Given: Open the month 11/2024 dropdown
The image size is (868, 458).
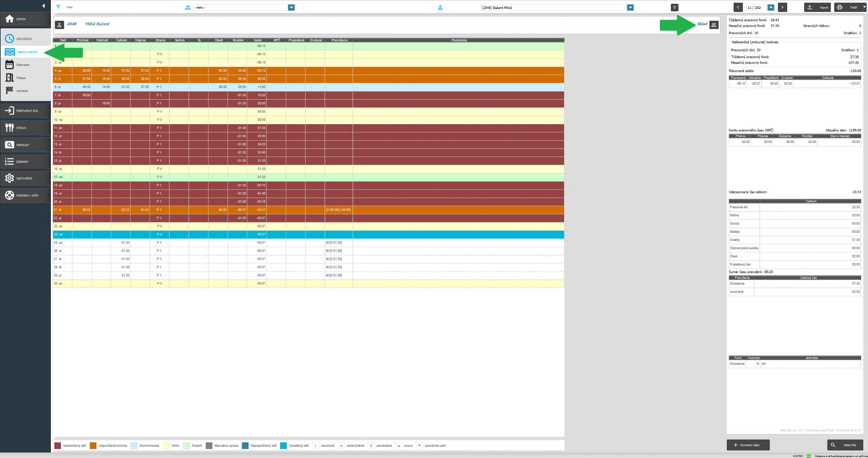Looking at the screenshot, I should (x=771, y=7).
